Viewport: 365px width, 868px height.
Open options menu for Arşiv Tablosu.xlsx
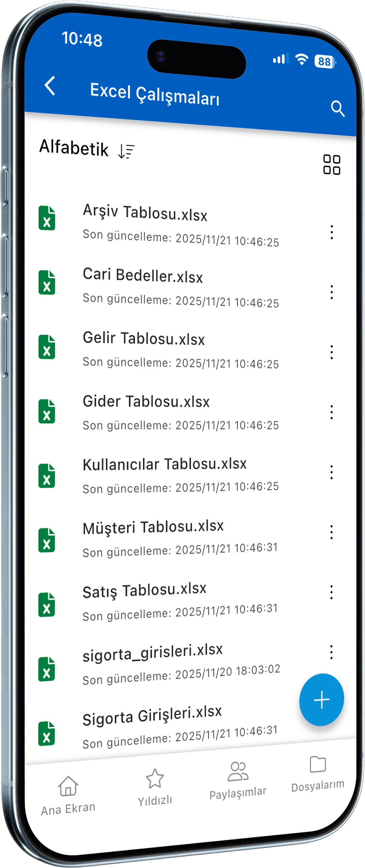[x=331, y=232]
